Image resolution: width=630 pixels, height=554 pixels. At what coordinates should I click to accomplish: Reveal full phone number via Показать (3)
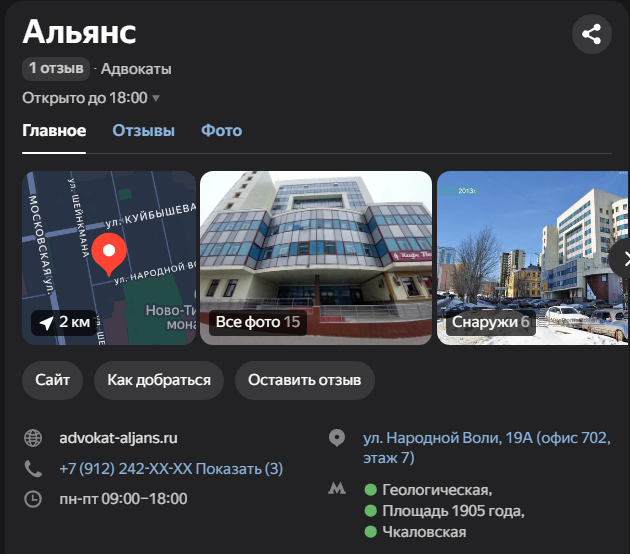click(x=239, y=469)
